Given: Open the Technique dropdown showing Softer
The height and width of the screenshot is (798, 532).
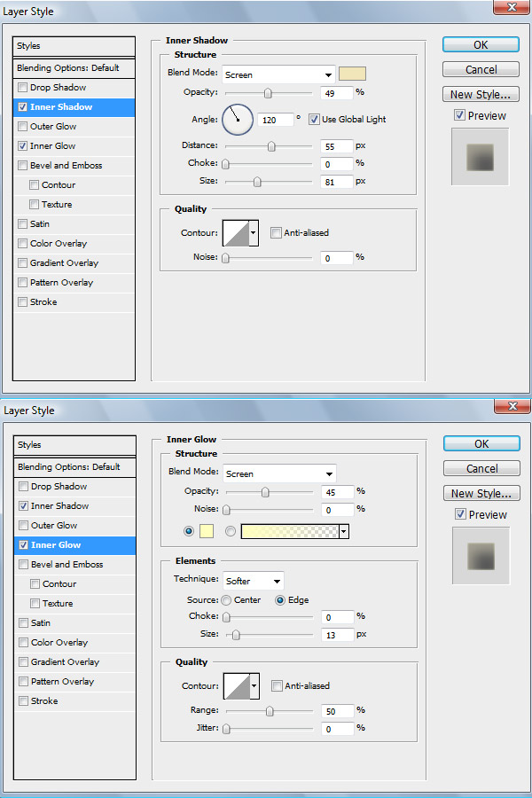Looking at the screenshot, I should pyautogui.click(x=254, y=581).
